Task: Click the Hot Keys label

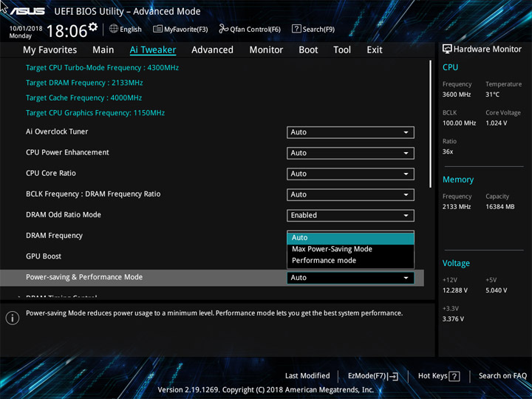Action: click(432, 375)
